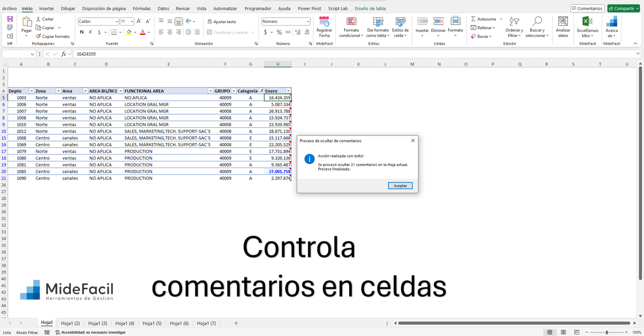
Task: Toggle underline (S) formatting
Action: (x=99, y=32)
